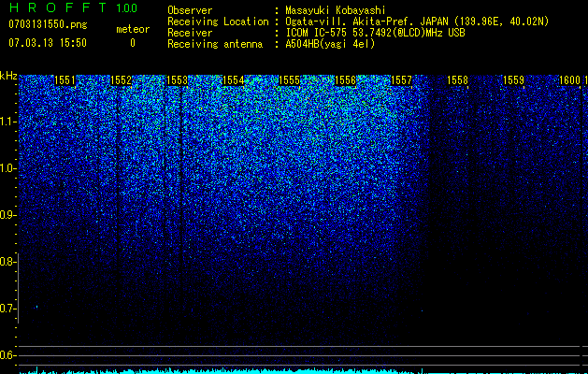Select the file name 0703131550.png
The image size is (588, 374).
[x=48, y=24]
